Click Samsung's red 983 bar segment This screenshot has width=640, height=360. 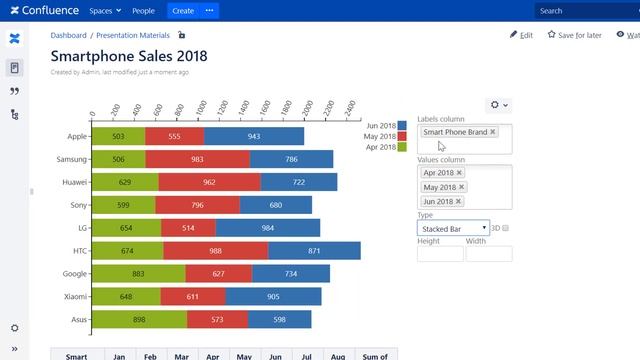198,159
